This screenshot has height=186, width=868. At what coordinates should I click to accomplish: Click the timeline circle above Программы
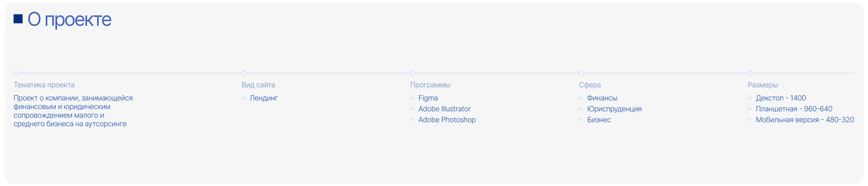413,73
